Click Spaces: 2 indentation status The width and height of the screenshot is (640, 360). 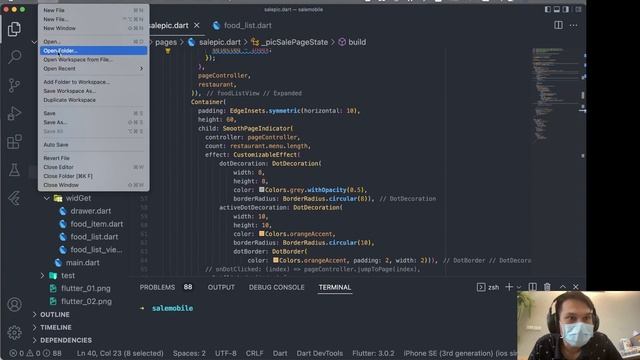pos(189,353)
